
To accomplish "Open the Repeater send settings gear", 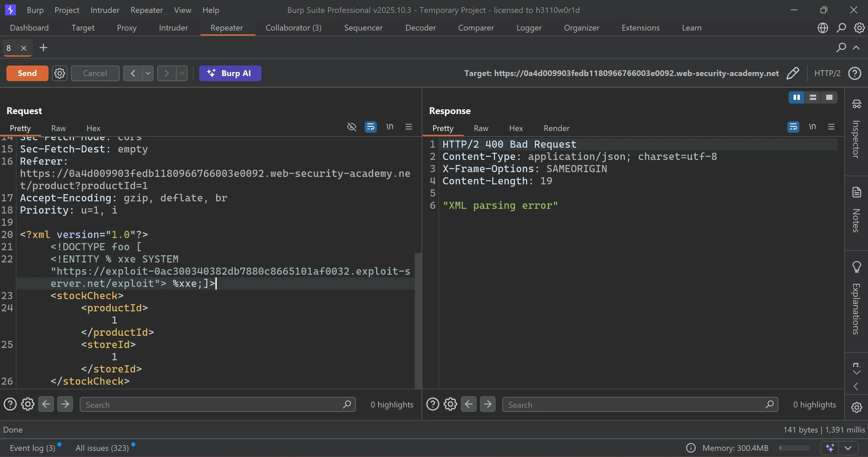I will click(60, 73).
